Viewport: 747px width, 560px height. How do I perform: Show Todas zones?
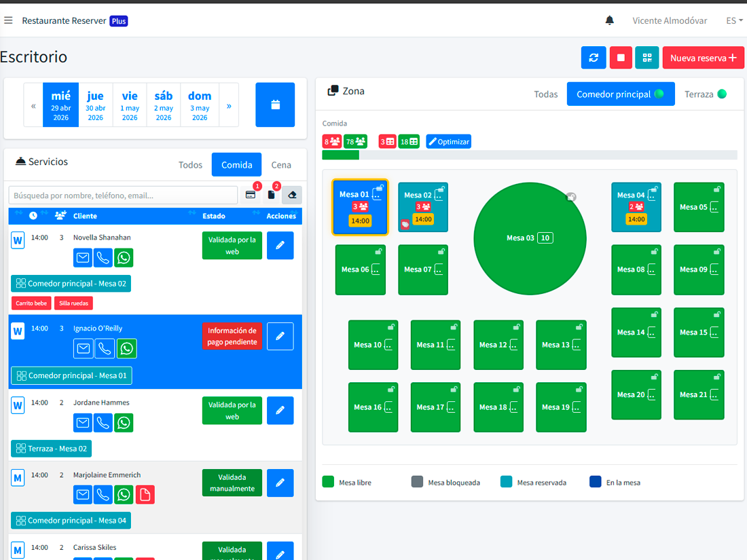[x=545, y=94]
